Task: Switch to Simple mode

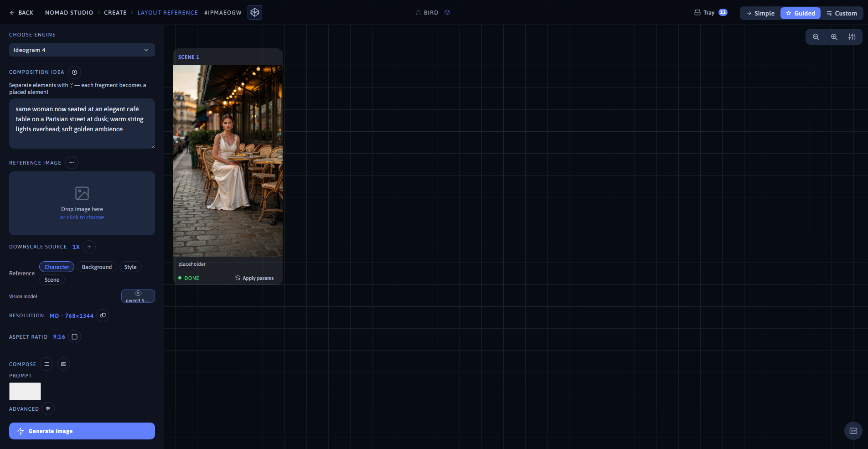Action: coord(760,13)
